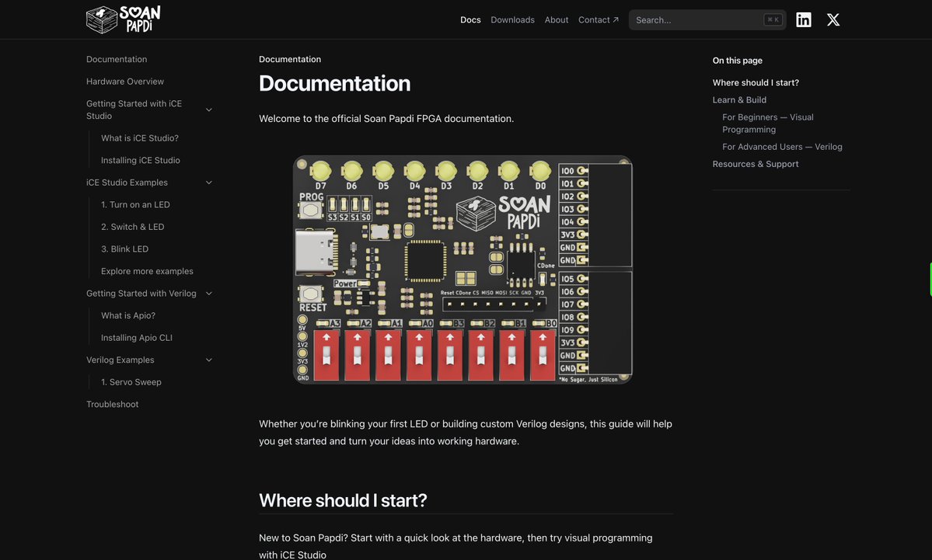This screenshot has height=560, width=932.
Task: Open the LinkedIn icon link
Action: pos(804,19)
